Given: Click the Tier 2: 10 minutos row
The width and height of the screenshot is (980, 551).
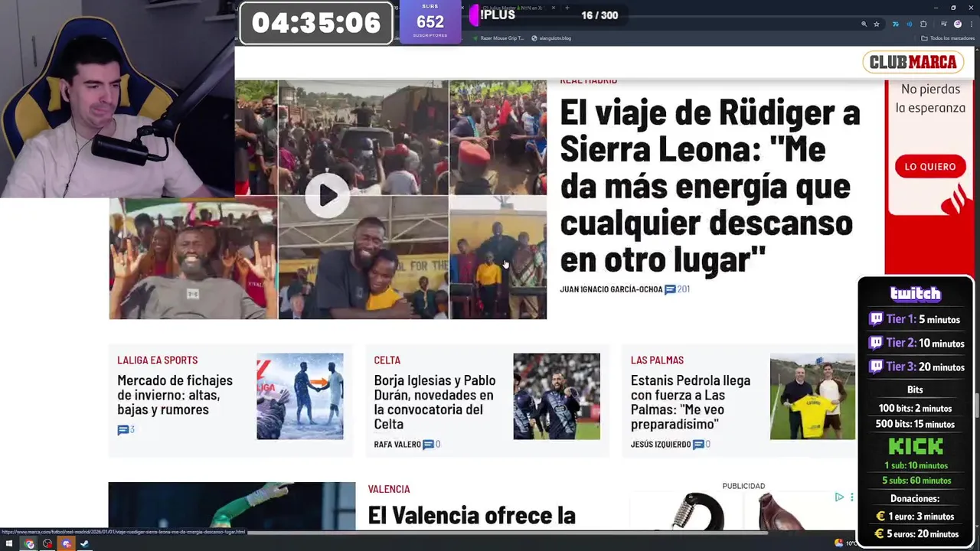Looking at the screenshot, I should coord(916,343).
